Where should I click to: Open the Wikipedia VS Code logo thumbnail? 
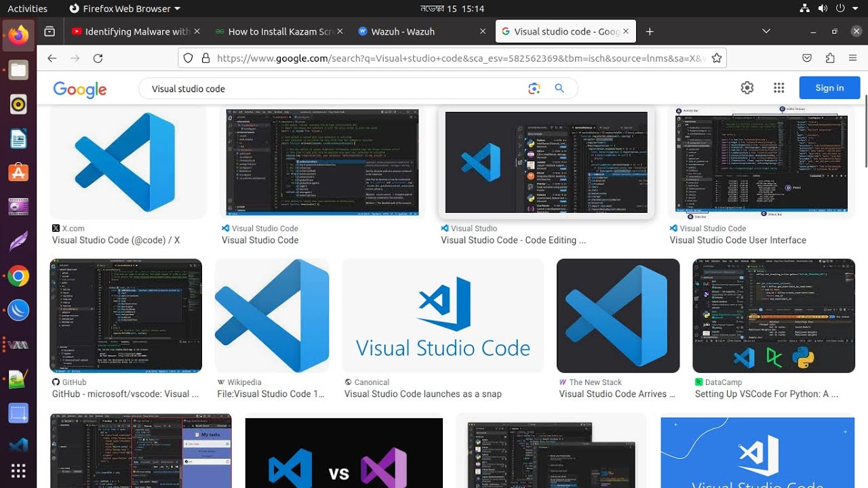coord(272,316)
